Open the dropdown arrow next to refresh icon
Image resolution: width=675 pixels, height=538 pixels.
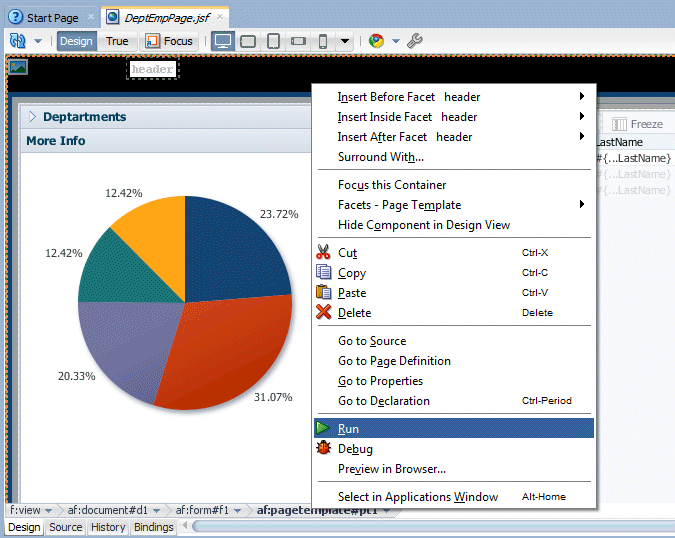[x=38, y=41]
